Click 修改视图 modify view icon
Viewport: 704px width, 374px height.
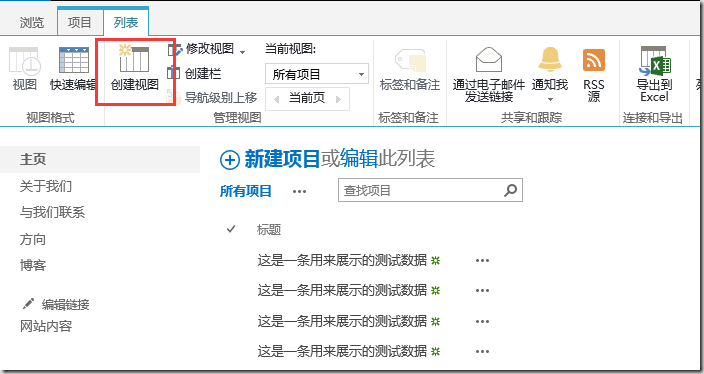[x=175, y=49]
